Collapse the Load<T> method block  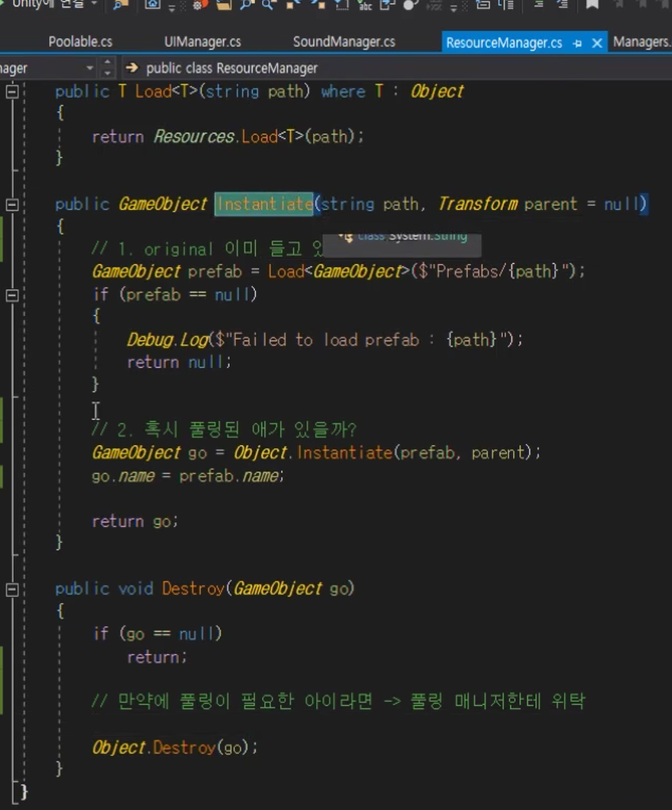(x=13, y=92)
